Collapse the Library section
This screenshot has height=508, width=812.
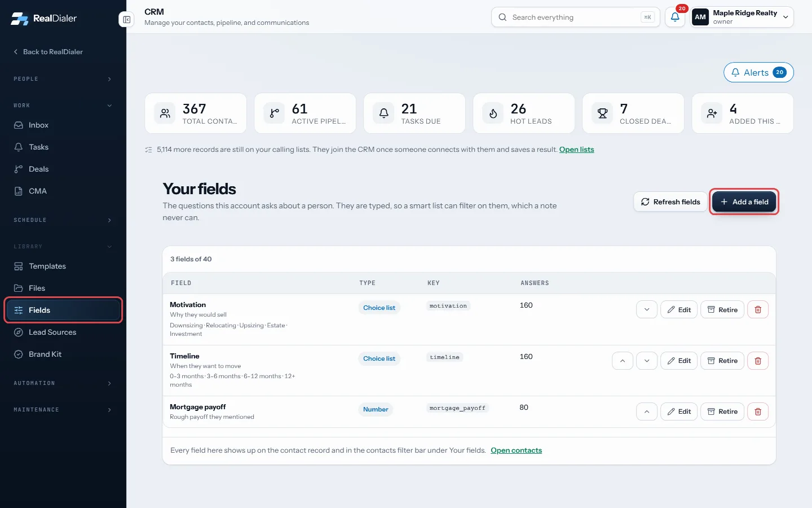[63, 247]
